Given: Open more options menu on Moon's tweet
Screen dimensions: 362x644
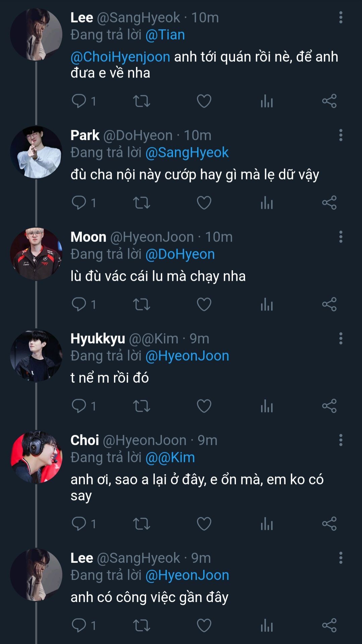Looking at the screenshot, I should click(341, 237).
